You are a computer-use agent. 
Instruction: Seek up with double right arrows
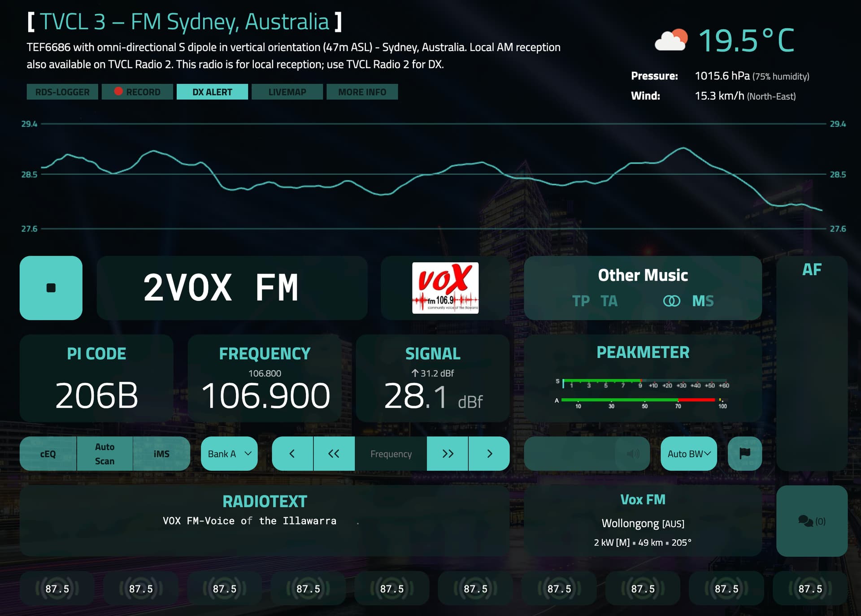[x=448, y=454]
